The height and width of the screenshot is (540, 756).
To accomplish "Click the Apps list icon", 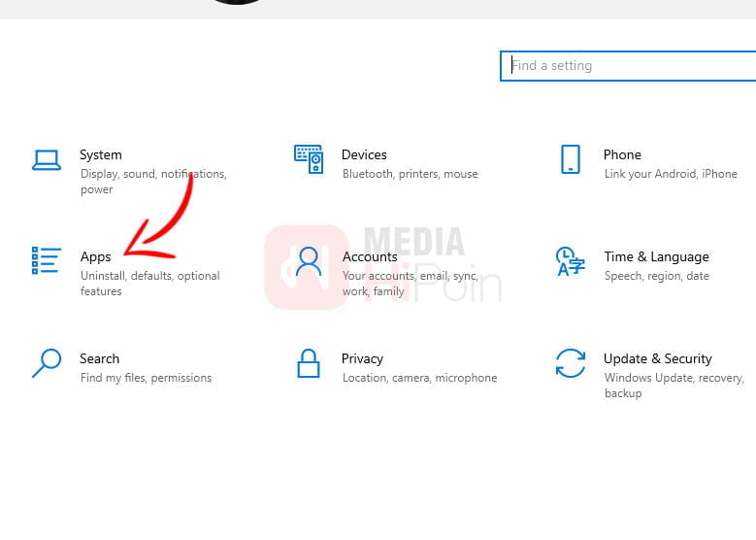I will coord(47,260).
